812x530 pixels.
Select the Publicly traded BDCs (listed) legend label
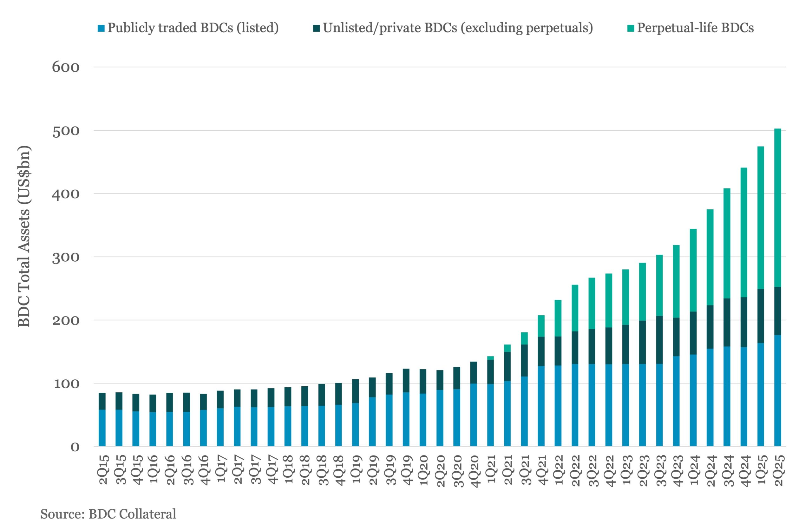click(x=193, y=28)
